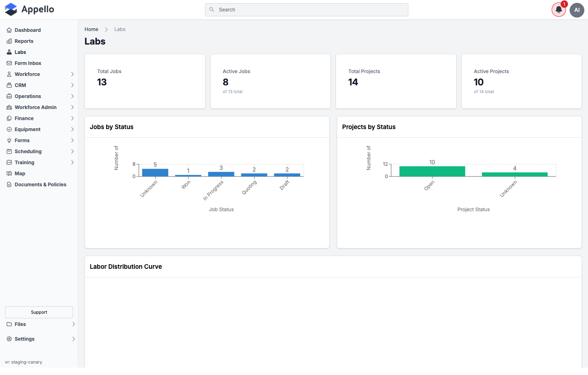Screen dimensions: 588x375
Task: Expand the Settings chevron
Action: (x=73, y=339)
